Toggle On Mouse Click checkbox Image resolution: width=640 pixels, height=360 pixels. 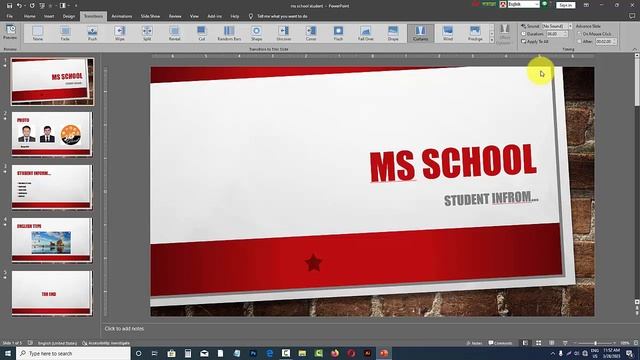tap(579, 34)
